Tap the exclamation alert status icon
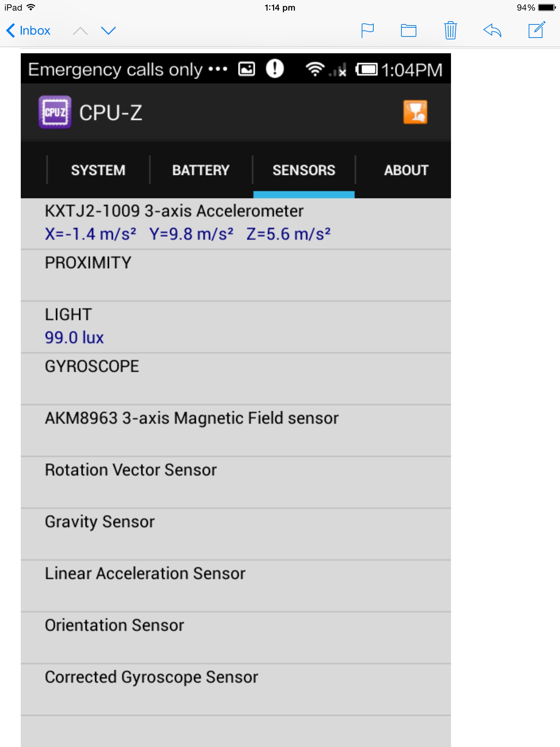Image resolution: width=560 pixels, height=747 pixels. point(275,69)
